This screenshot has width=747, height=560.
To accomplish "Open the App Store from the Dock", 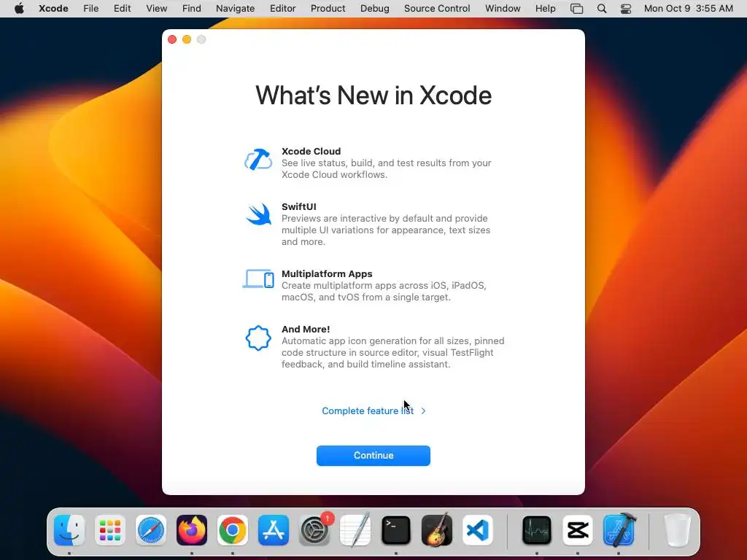I will [274, 530].
